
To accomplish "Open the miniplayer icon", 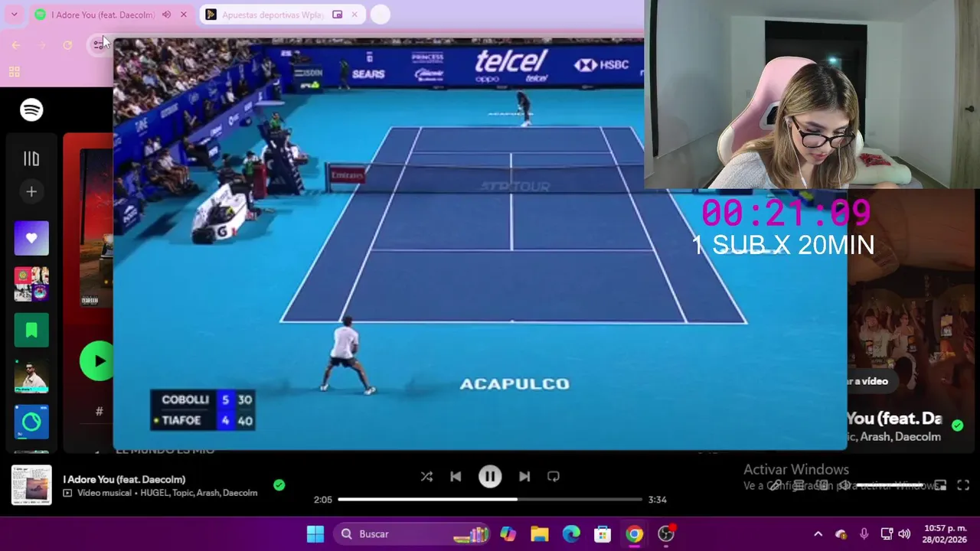I will [x=940, y=485].
